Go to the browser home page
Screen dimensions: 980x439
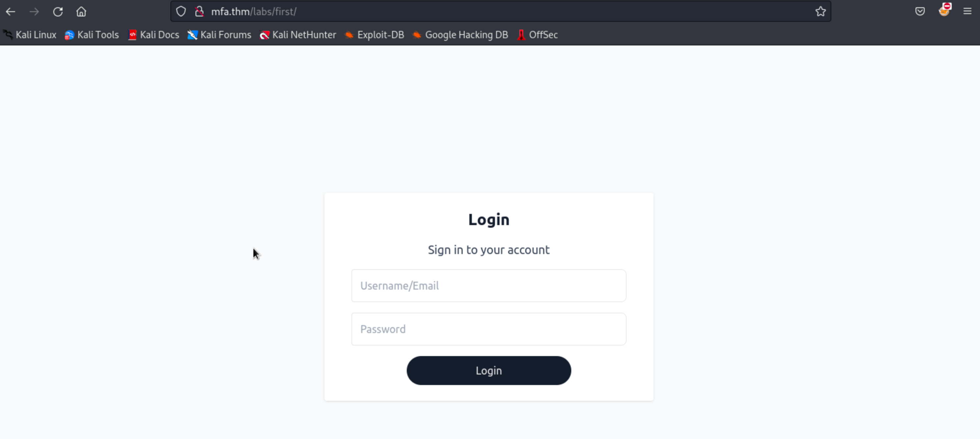(81, 12)
